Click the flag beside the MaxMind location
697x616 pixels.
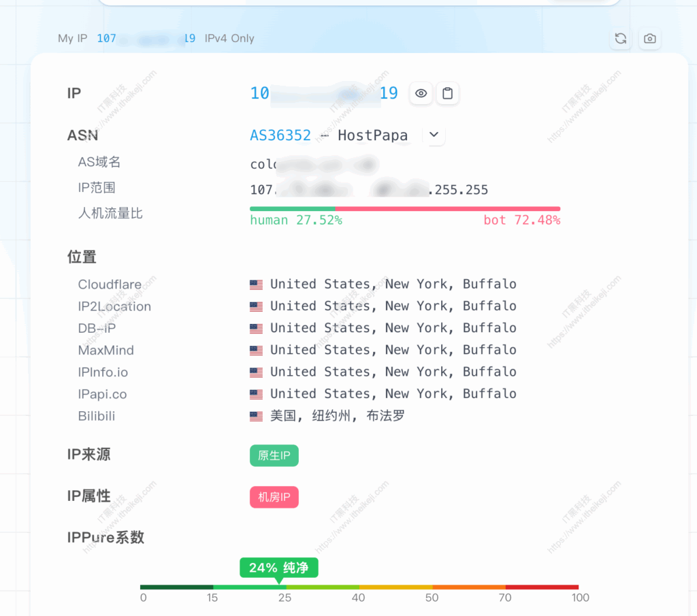[256, 350]
